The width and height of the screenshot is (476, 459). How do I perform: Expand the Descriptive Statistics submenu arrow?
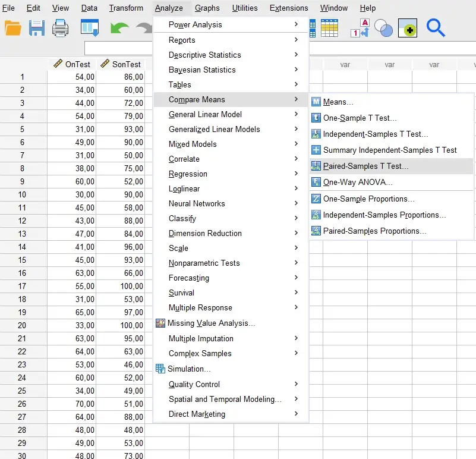(297, 54)
